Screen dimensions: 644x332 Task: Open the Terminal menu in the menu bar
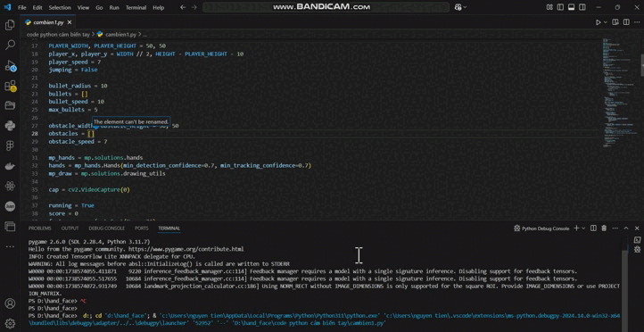click(136, 7)
